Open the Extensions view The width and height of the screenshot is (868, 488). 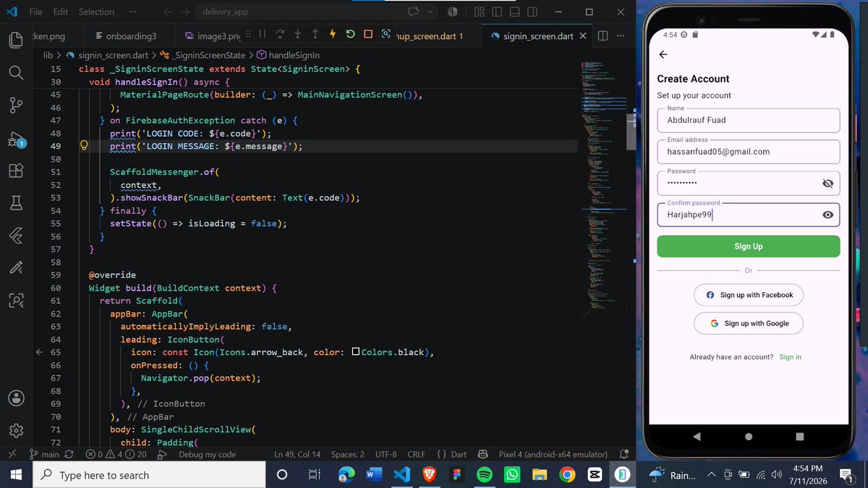point(16,171)
